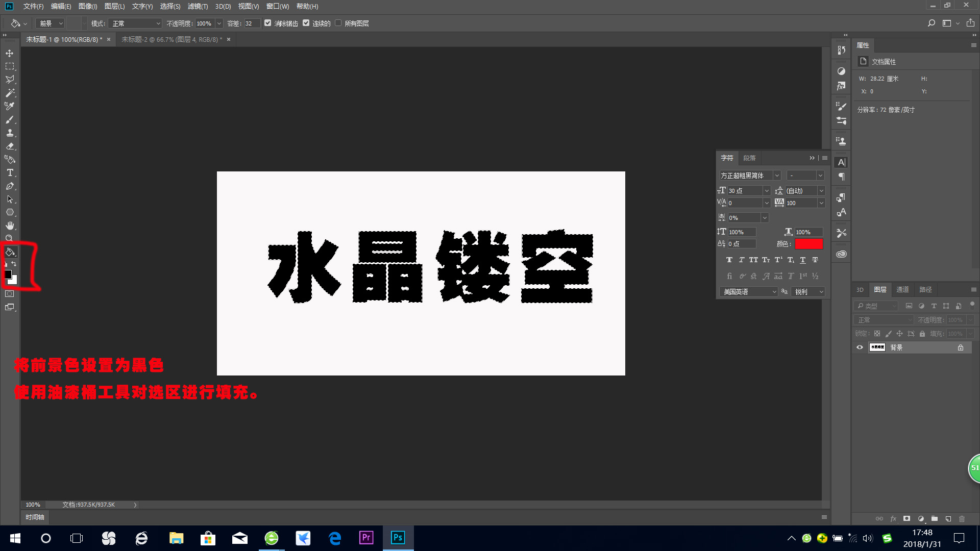
Task: Select the Move tool
Action: [9, 53]
